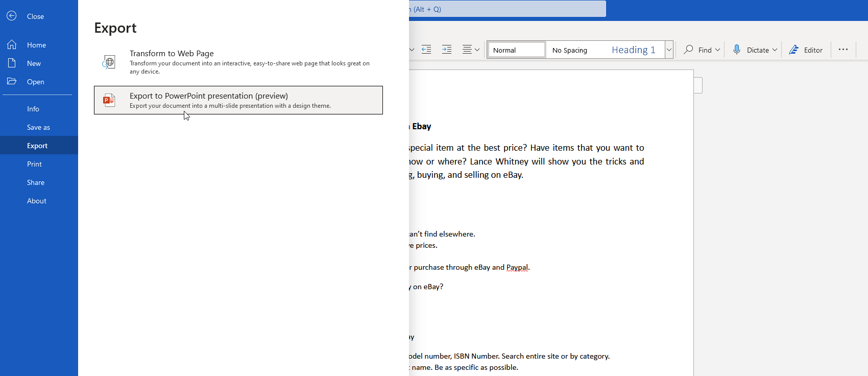Expand the styles gallery dropdown arrow
This screenshot has height=376, width=868.
click(x=669, y=50)
